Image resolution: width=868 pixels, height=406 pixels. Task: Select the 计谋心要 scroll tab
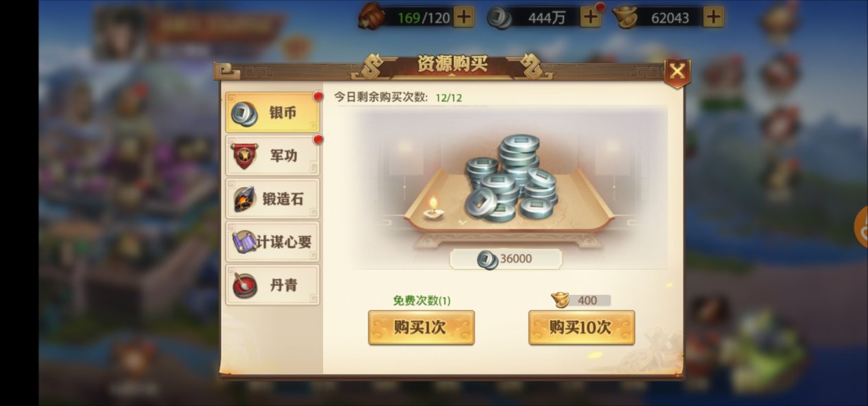pos(272,242)
